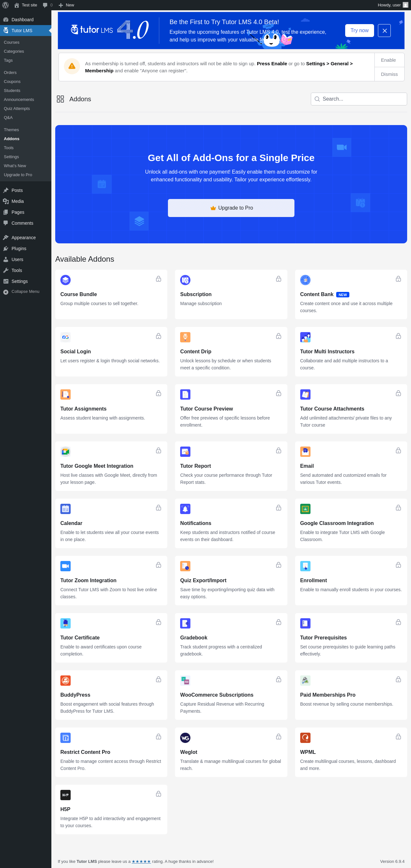Screen dimensions: 411x868
Task: Open the Students submenu item
Action: tap(12, 91)
